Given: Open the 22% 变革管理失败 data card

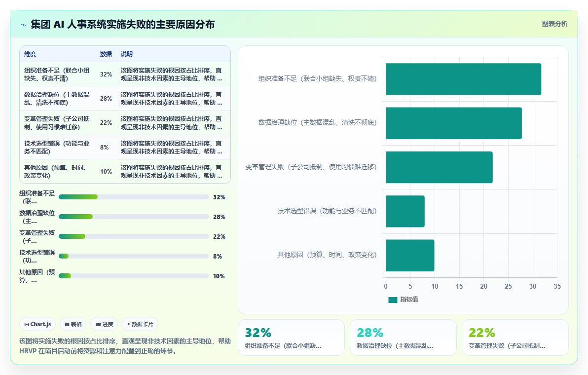Looking at the screenshot, I should coord(515,337).
